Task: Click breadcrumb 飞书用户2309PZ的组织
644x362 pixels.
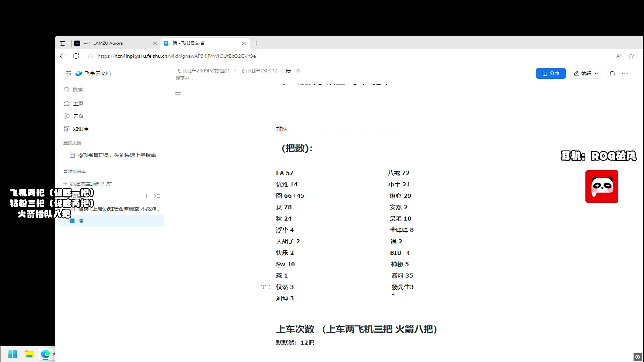Action: (x=202, y=71)
